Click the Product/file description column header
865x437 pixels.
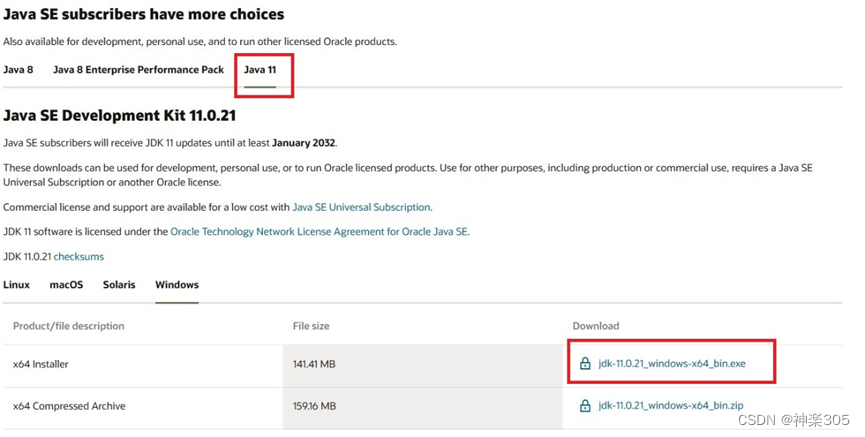tap(69, 326)
